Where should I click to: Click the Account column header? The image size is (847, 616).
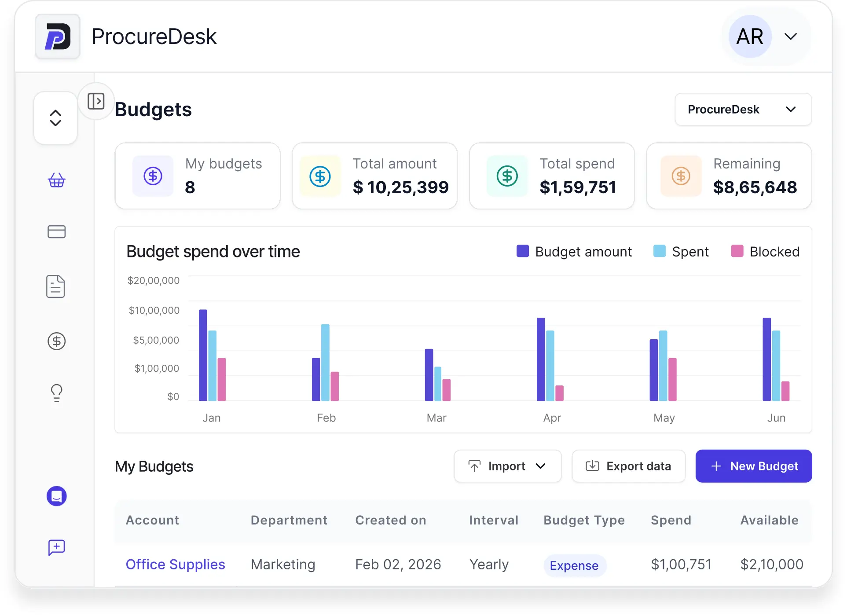coord(152,520)
